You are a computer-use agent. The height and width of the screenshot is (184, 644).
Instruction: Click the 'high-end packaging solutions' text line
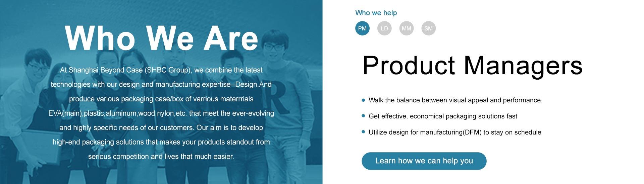pyautogui.click(x=161, y=142)
